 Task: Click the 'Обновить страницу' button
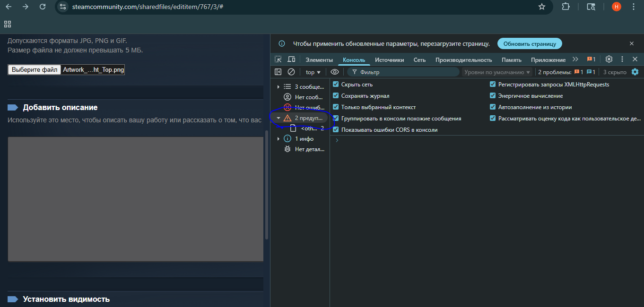[x=530, y=43]
